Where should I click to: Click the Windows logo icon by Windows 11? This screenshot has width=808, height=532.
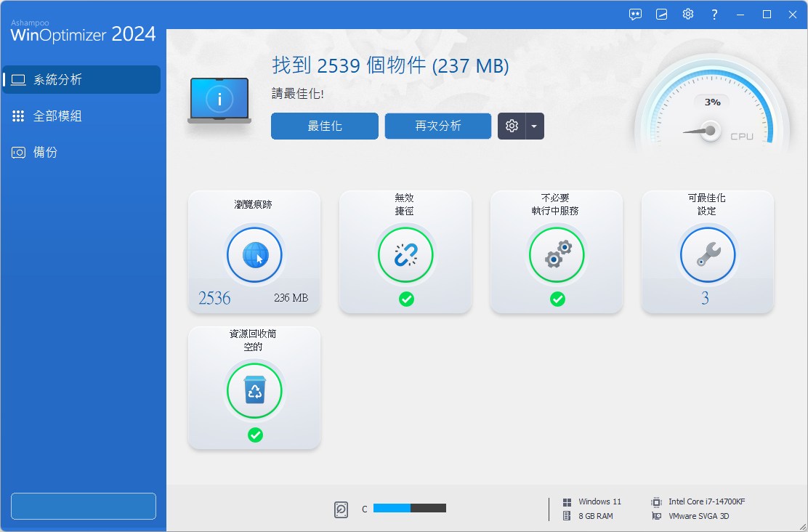coord(567,502)
